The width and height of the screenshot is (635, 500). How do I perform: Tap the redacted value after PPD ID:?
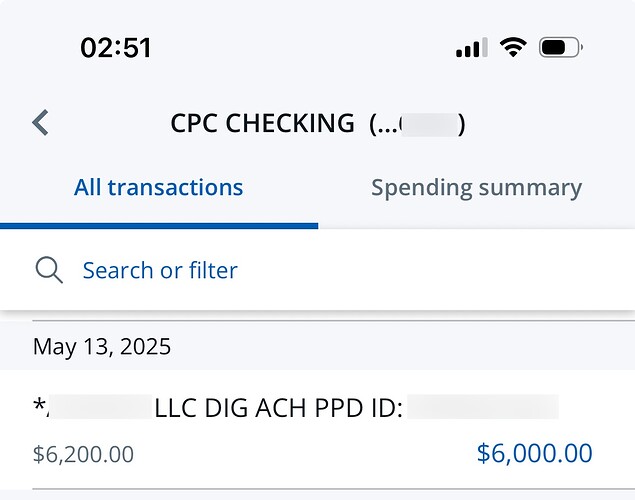483,407
